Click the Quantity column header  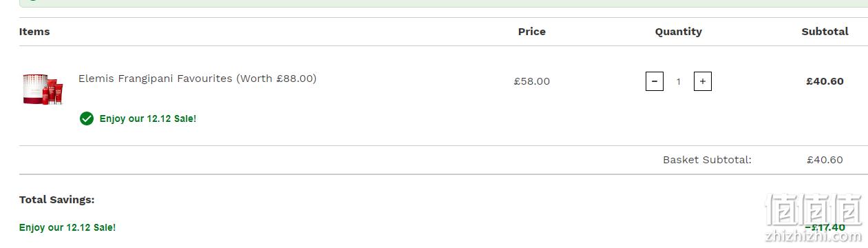[x=678, y=32]
